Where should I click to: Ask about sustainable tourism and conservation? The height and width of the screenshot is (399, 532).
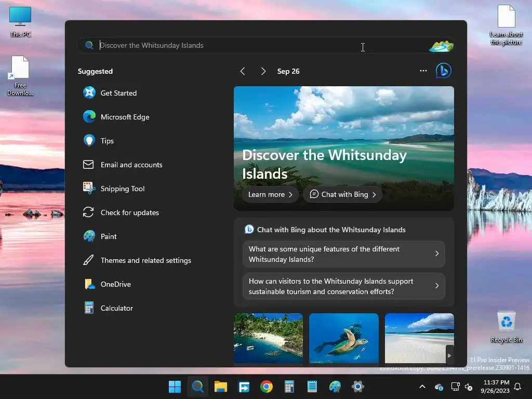pos(344,286)
